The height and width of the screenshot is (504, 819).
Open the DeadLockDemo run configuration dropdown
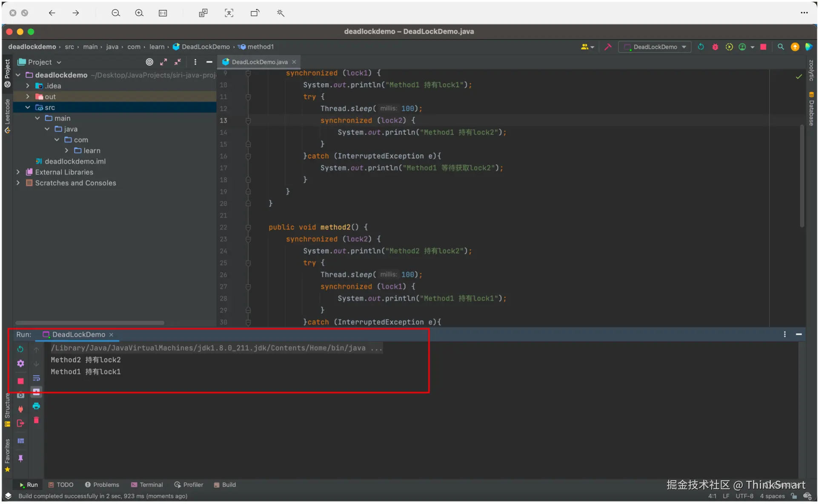tap(656, 47)
